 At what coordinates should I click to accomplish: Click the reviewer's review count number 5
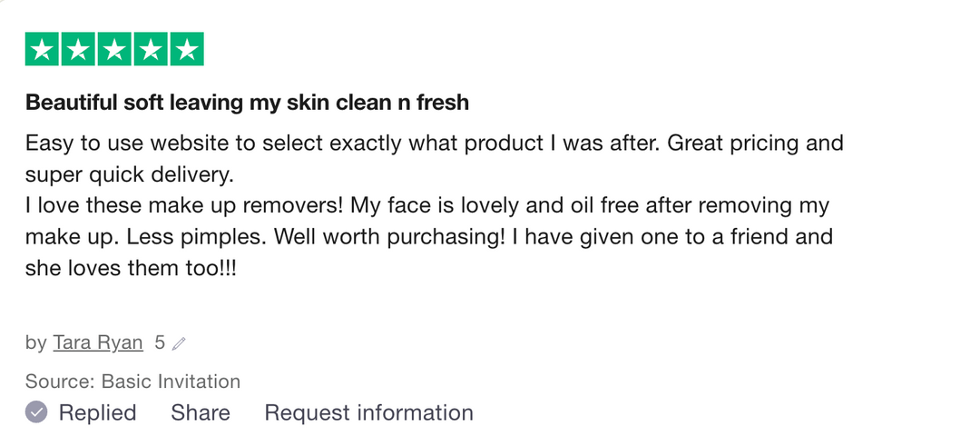coord(160,342)
